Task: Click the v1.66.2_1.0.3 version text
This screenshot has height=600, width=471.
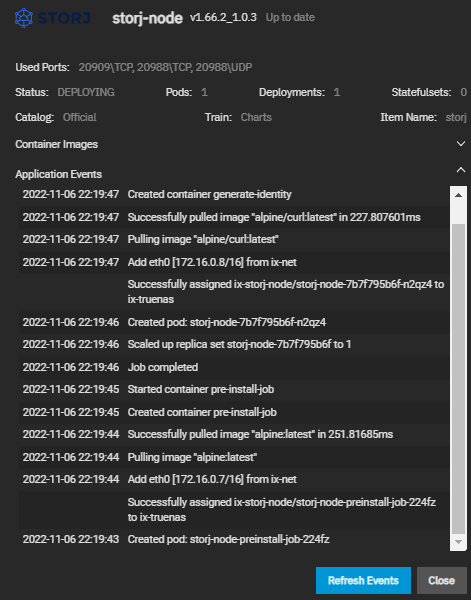Action: pyautogui.click(x=223, y=17)
